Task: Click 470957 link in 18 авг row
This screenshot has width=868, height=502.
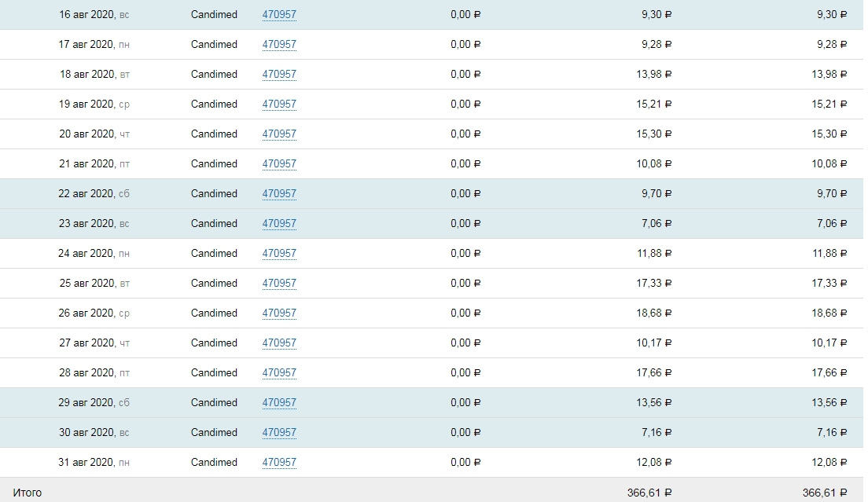Action: [x=279, y=75]
